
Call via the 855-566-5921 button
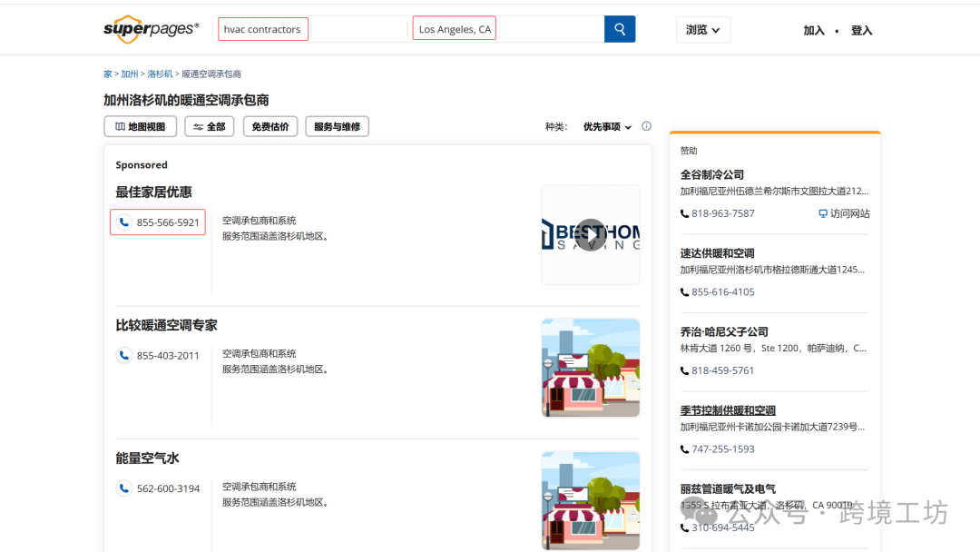pos(157,222)
